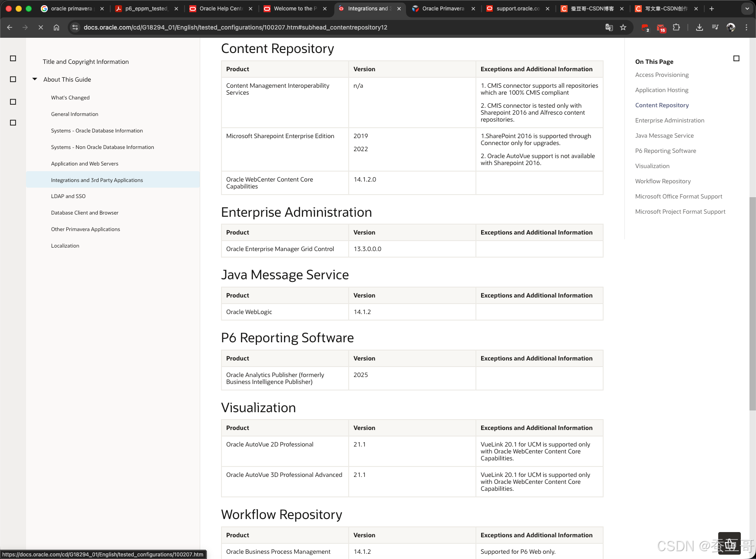The height and width of the screenshot is (559, 756).
Task: Open Systems - Oracle Database Information
Action: click(x=97, y=131)
